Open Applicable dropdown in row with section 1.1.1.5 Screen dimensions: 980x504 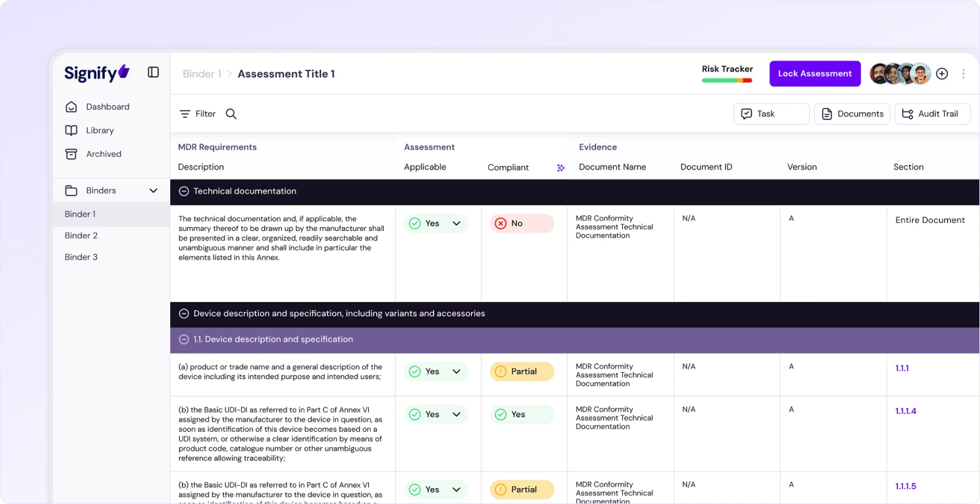pos(436,490)
